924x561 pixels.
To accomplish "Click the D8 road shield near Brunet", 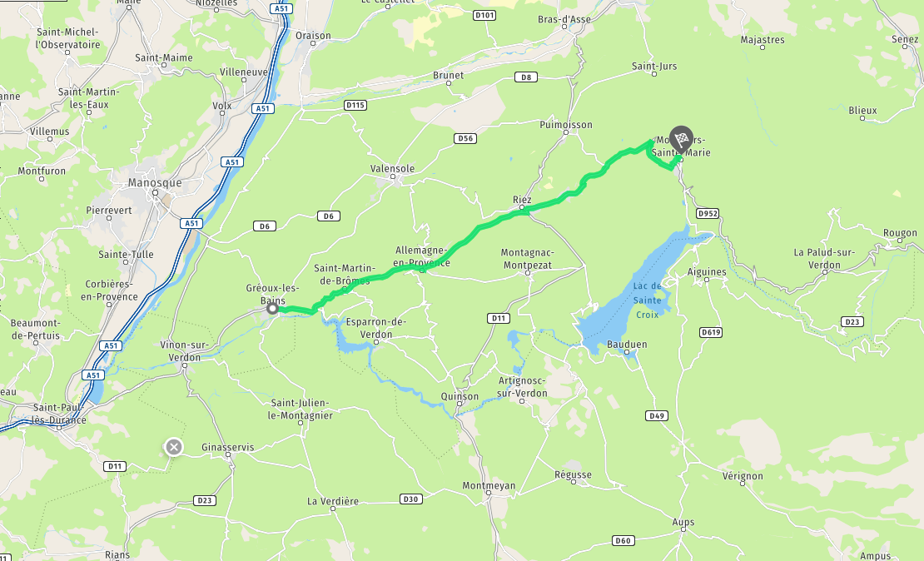I will click(525, 77).
